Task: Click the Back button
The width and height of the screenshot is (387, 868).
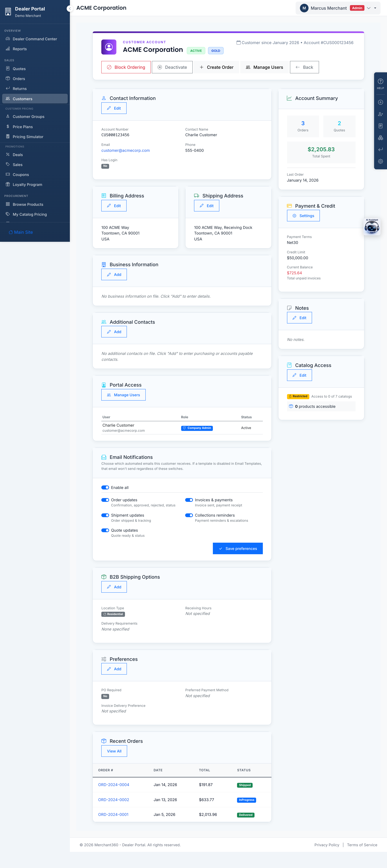Action: tap(304, 67)
